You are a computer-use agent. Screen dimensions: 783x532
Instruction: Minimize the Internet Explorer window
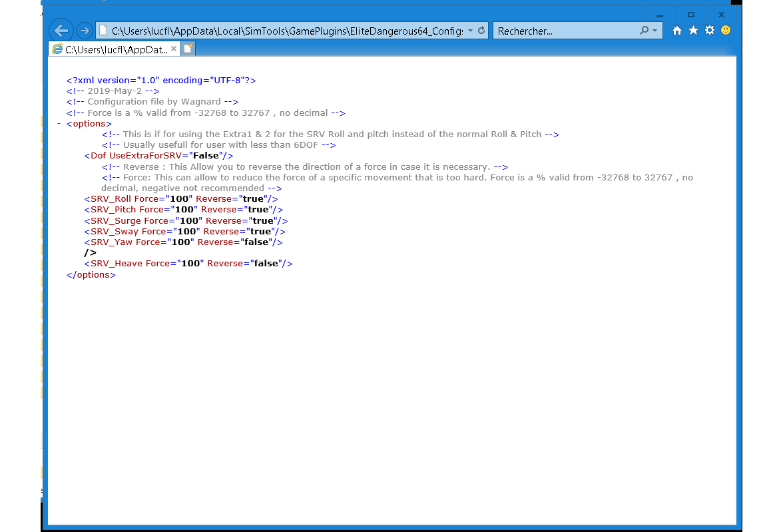click(659, 15)
